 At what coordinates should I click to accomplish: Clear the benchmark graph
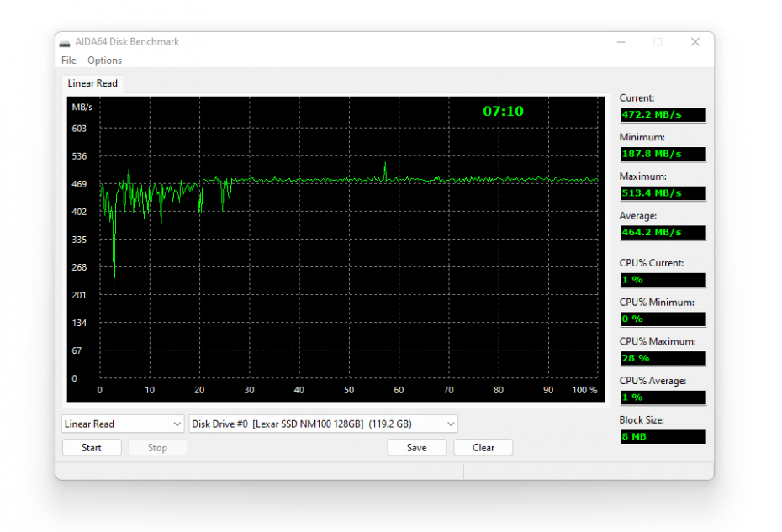pos(483,448)
